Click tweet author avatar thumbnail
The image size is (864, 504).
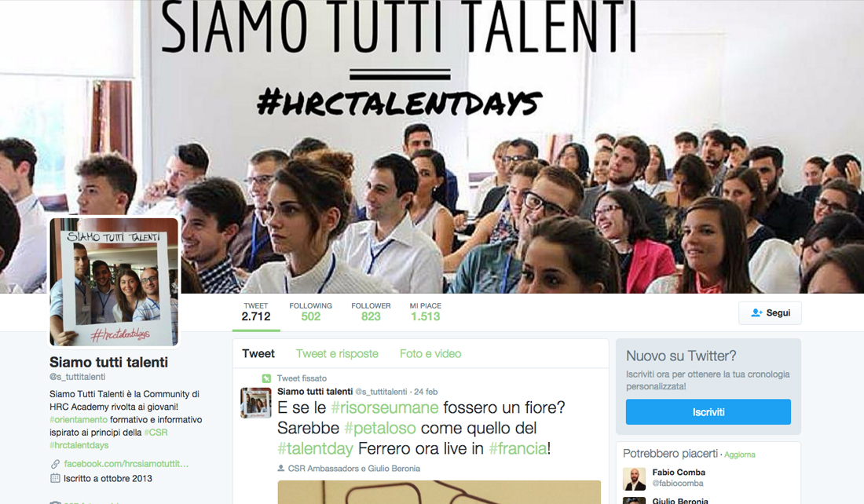pos(256,404)
